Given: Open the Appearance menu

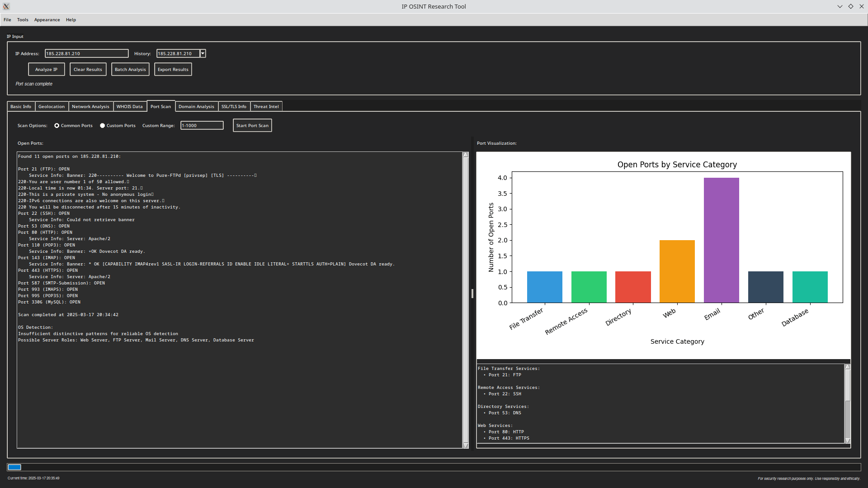Looking at the screenshot, I should click(x=47, y=20).
